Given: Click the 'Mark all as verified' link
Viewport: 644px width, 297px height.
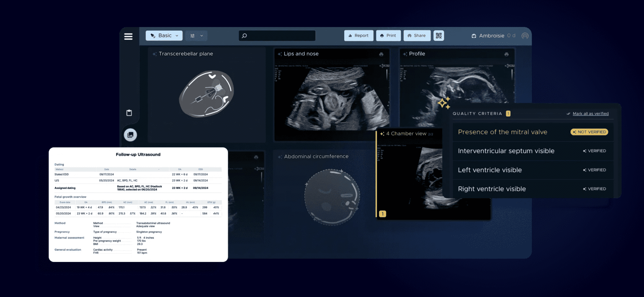Looking at the screenshot, I should 590,113.
